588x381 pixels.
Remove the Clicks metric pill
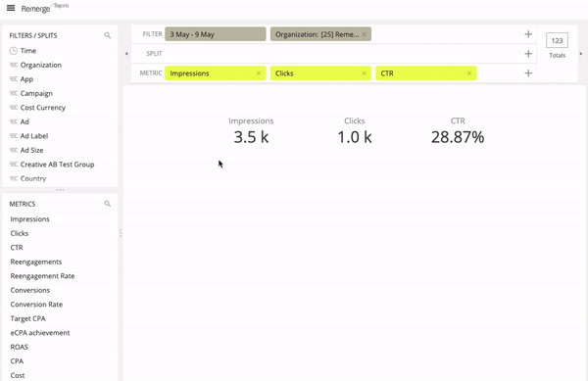pyautogui.click(x=364, y=73)
